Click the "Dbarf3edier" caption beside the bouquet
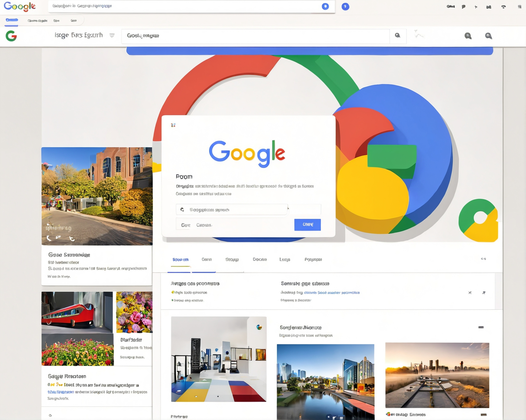The width and height of the screenshot is (526, 420). click(x=131, y=340)
